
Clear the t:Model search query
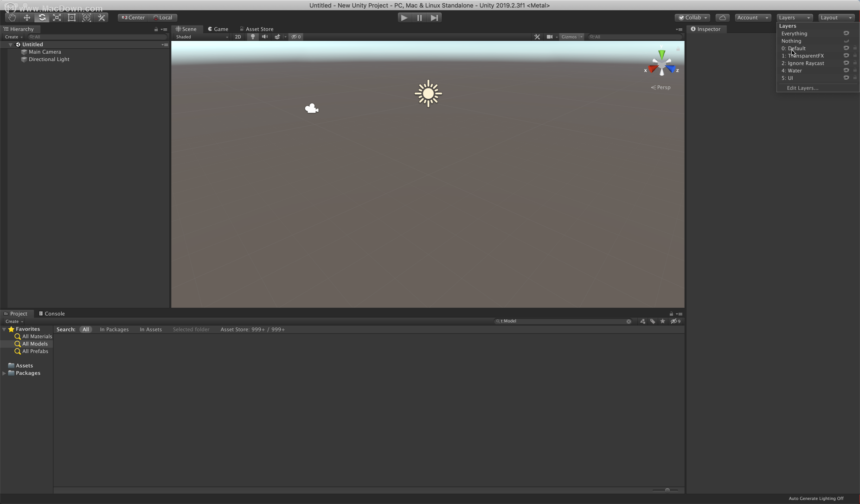[629, 321]
